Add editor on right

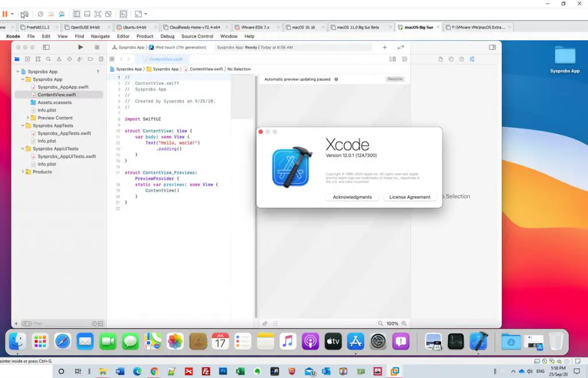405,59
